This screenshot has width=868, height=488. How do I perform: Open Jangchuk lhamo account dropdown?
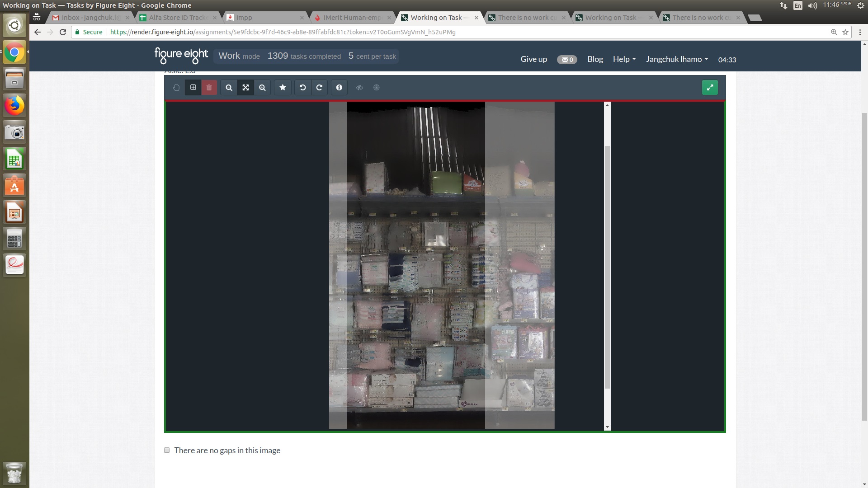pyautogui.click(x=677, y=59)
